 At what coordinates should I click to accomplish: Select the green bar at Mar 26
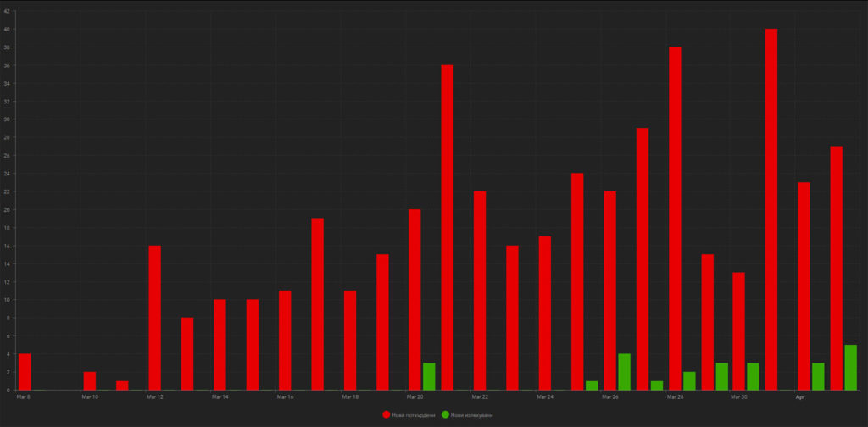(624, 372)
